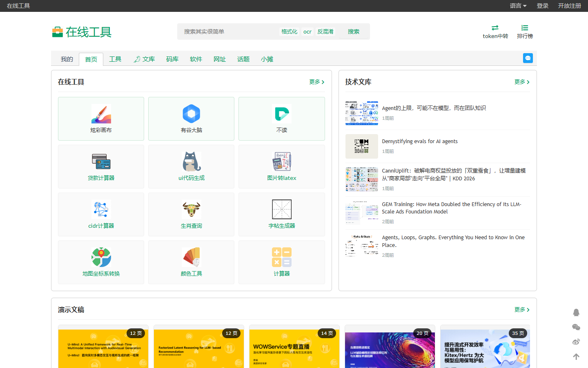Click the token中转 swap arrows icon
The image size is (588, 368).
click(x=495, y=28)
